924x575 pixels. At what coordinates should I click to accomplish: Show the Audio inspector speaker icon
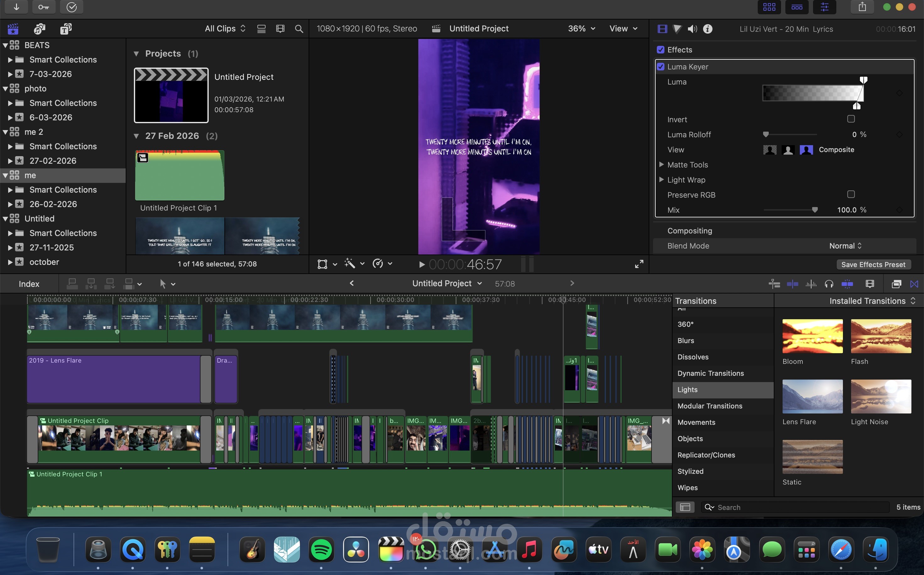[692, 29]
